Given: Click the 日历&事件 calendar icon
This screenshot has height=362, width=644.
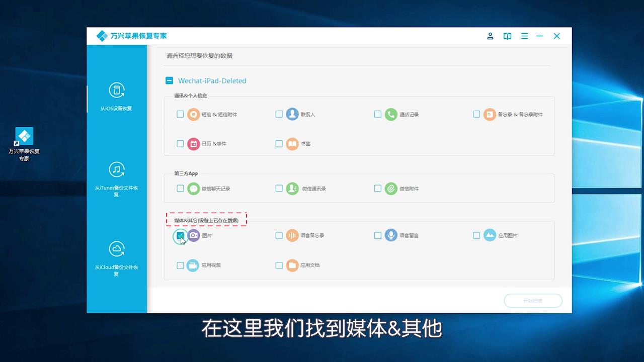Looking at the screenshot, I should tap(194, 144).
